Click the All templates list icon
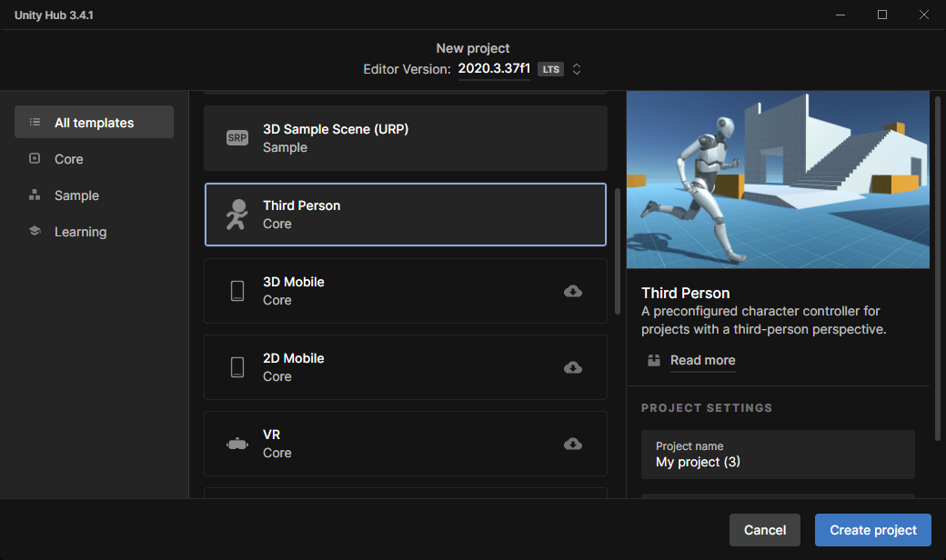The height and width of the screenshot is (560, 946). pos(35,123)
